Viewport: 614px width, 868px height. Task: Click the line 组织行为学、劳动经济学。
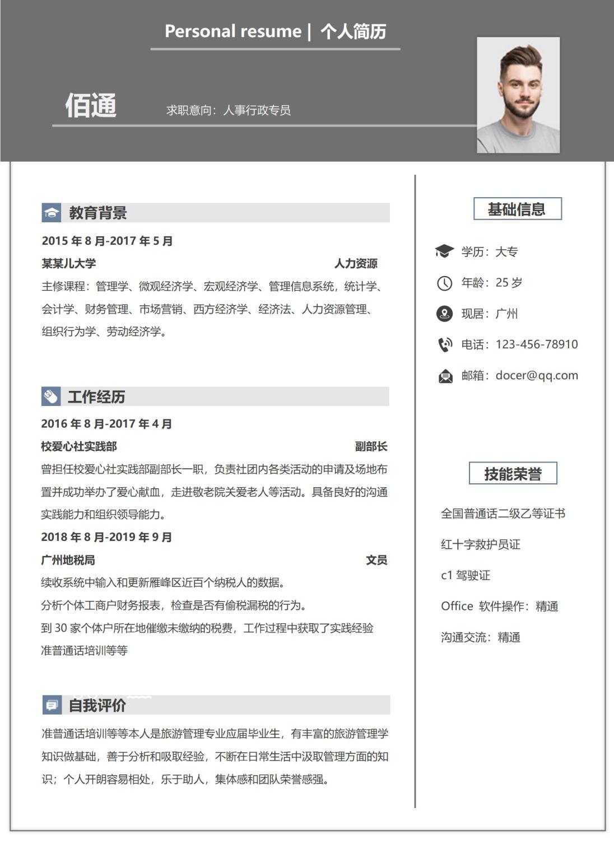click(104, 332)
